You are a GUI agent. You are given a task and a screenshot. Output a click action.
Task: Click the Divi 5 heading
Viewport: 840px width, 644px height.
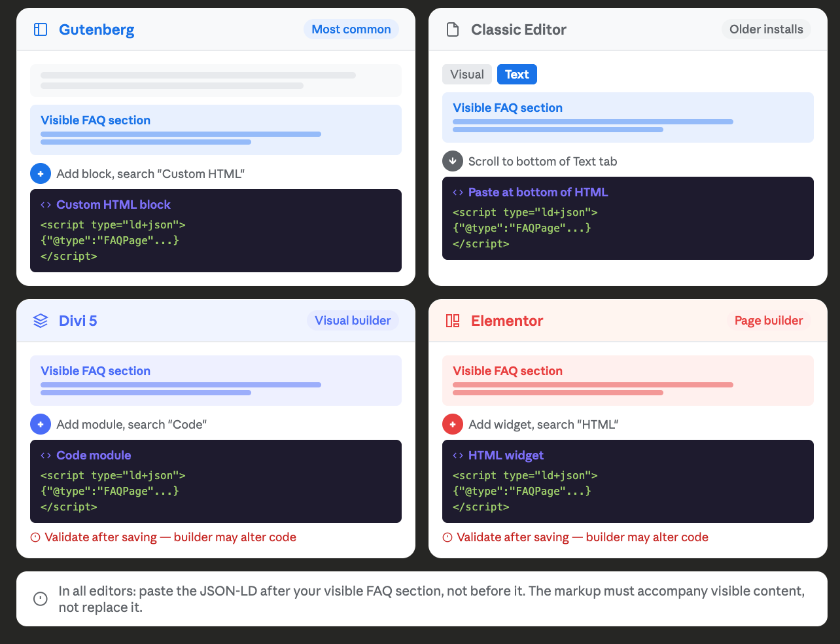(x=78, y=321)
